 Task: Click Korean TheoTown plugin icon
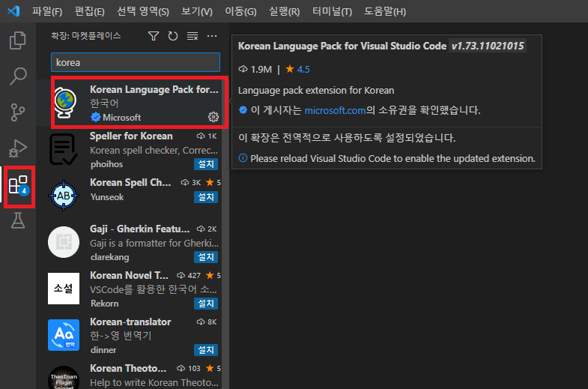point(64,378)
